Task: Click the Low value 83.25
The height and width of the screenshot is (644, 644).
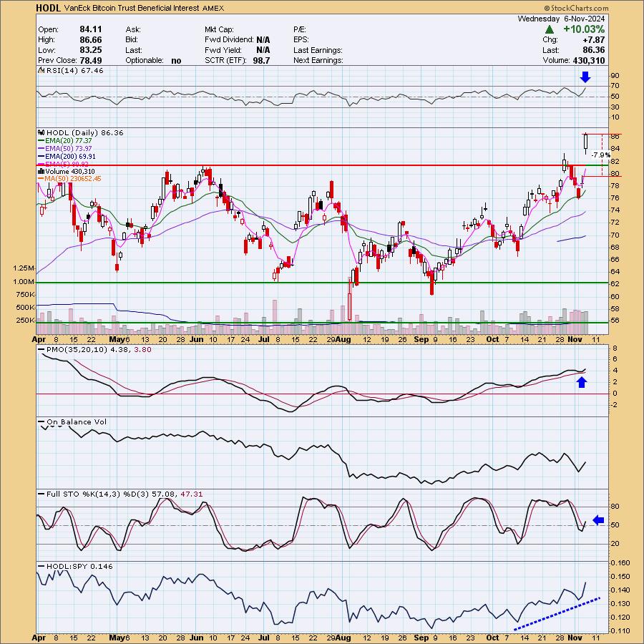Action: 91,50
